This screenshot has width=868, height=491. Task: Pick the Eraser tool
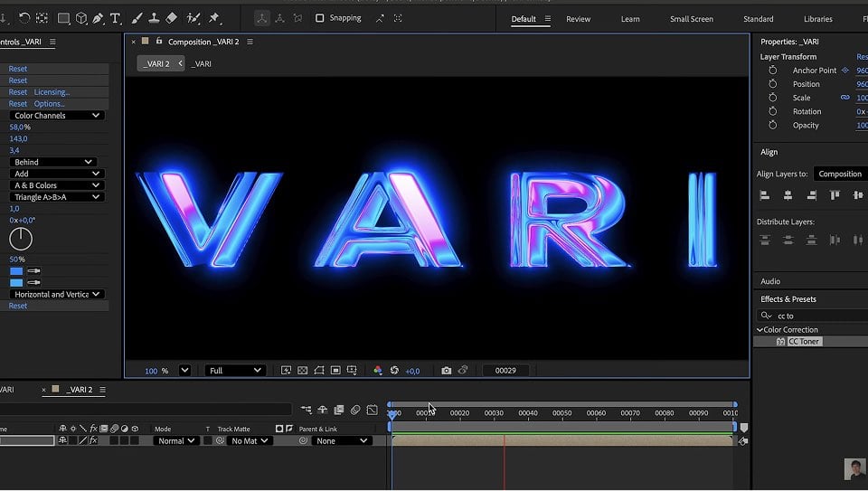coord(172,18)
